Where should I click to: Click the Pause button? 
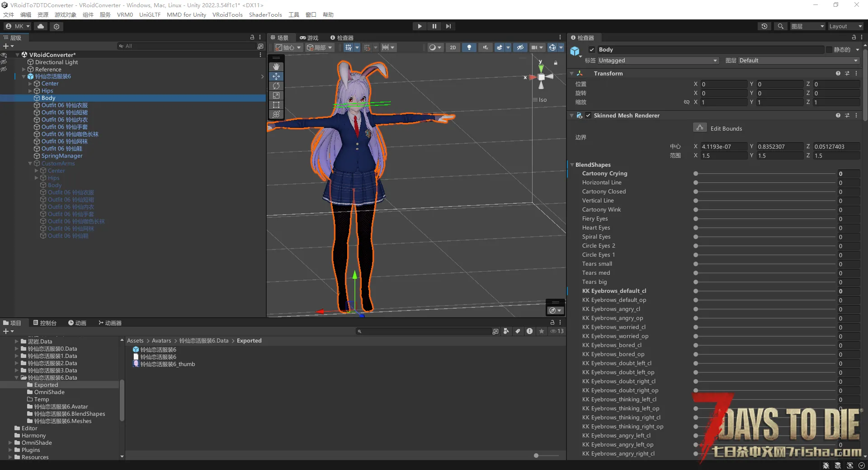click(x=434, y=26)
